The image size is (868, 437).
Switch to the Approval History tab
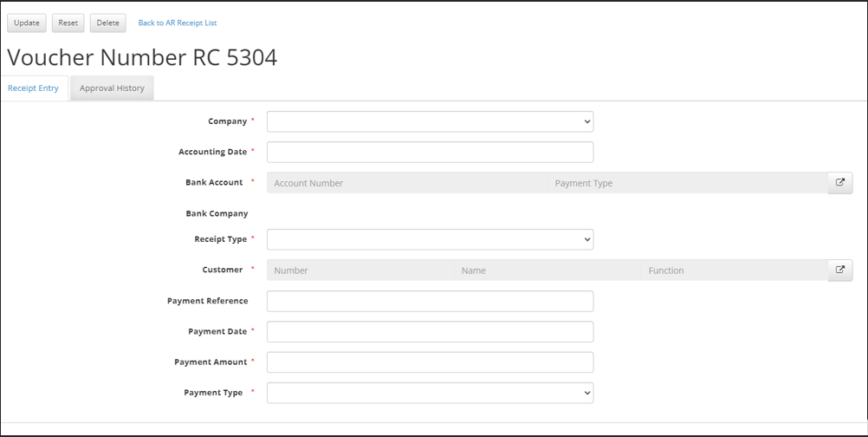pyautogui.click(x=112, y=88)
